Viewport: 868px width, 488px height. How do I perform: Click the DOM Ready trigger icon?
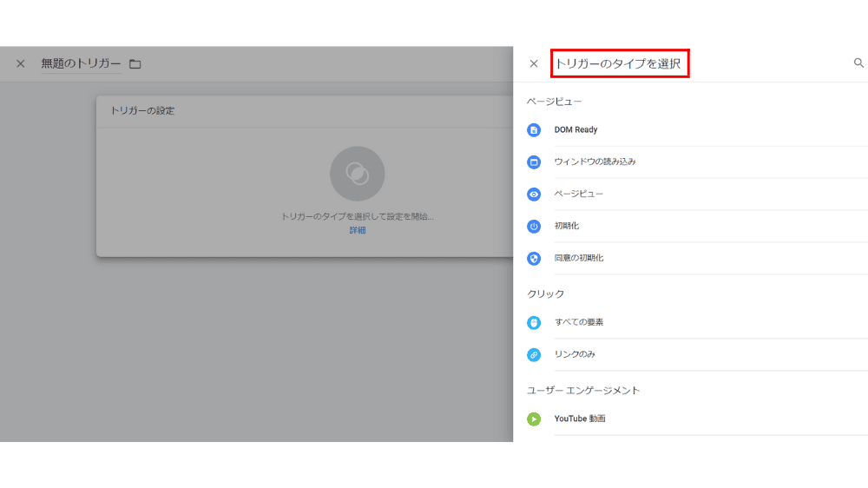(534, 130)
